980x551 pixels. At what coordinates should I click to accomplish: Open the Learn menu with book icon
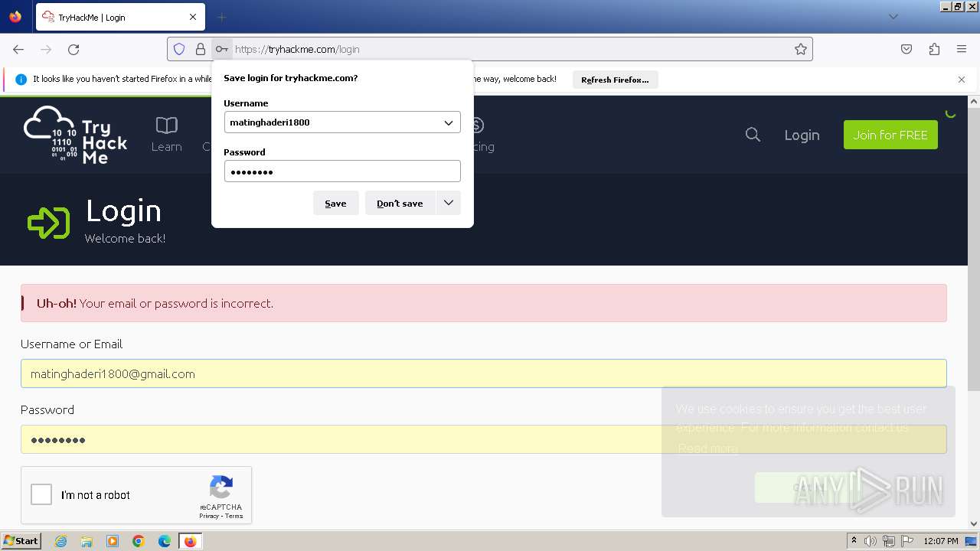[x=166, y=135]
